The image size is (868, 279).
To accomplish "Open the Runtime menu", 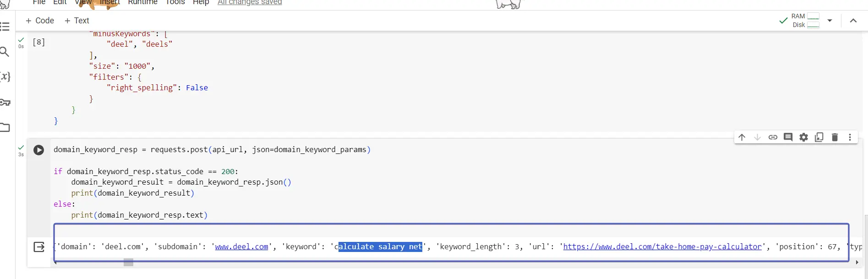I will [x=142, y=2].
